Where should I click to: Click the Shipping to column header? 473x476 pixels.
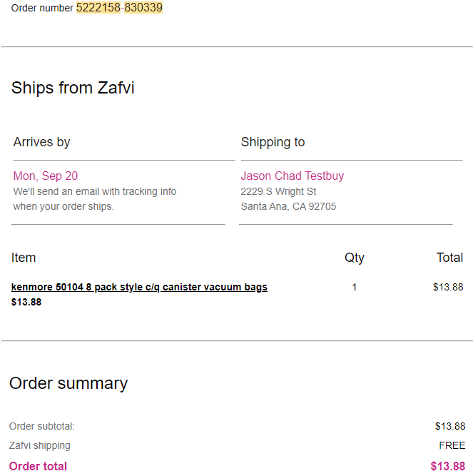[x=273, y=142]
